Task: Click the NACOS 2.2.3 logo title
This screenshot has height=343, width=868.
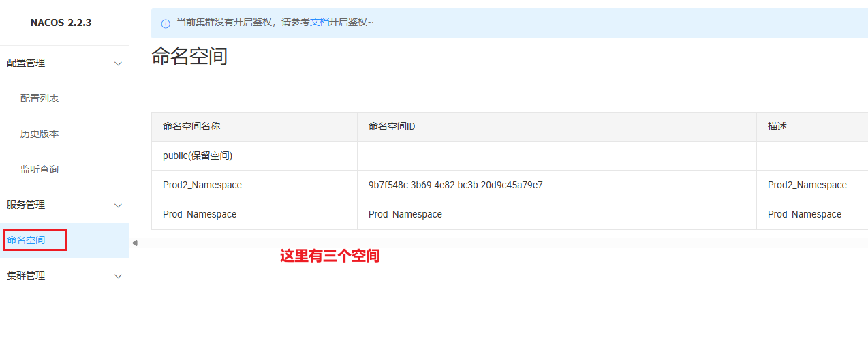Action: (x=61, y=23)
